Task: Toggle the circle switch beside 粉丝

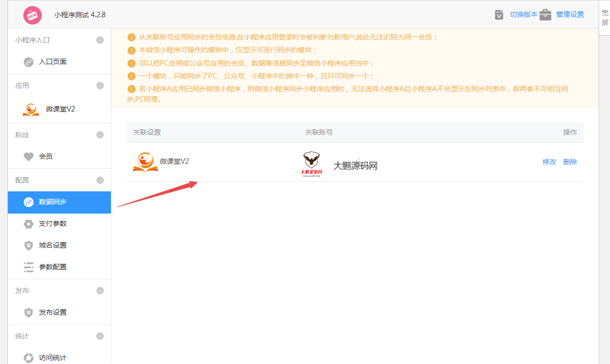Action: [100, 134]
